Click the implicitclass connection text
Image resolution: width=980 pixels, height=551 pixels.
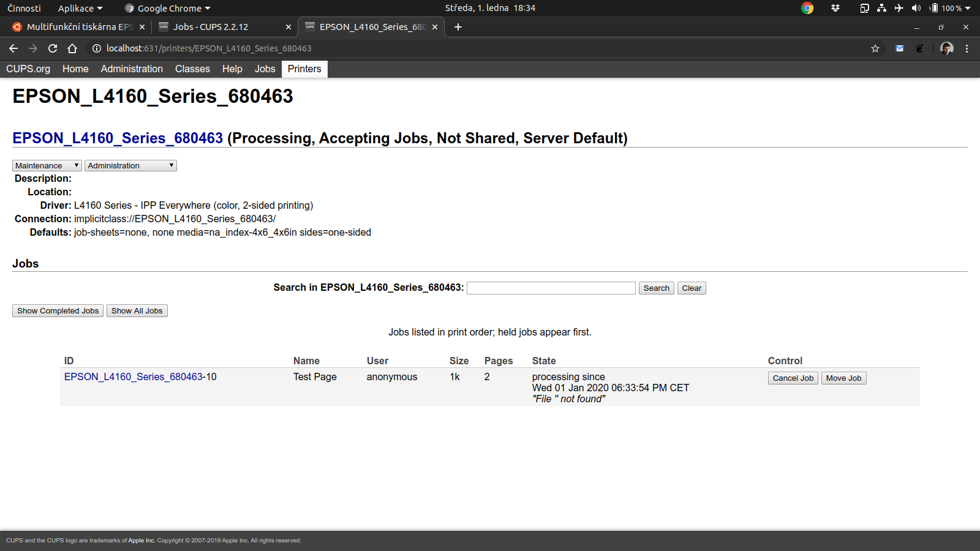(x=175, y=219)
